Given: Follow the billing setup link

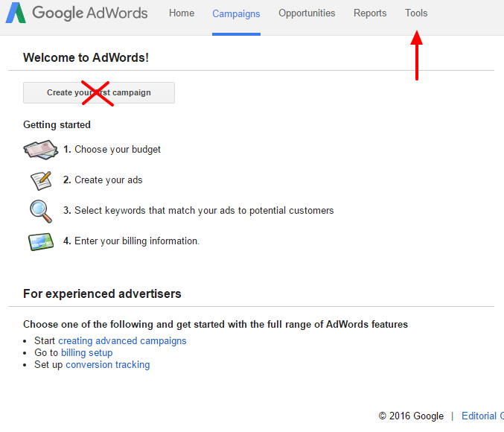Looking at the screenshot, I should coord(87,353).
